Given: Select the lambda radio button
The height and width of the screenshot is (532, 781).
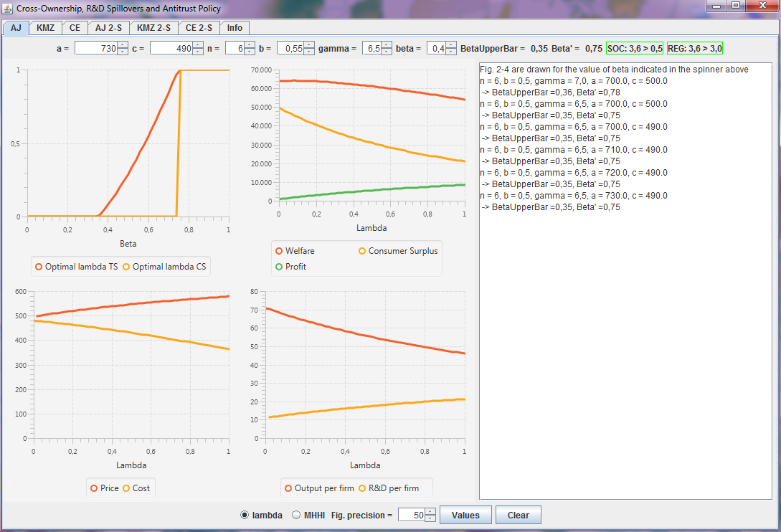Looking at the screenshot, I should 245,515.
